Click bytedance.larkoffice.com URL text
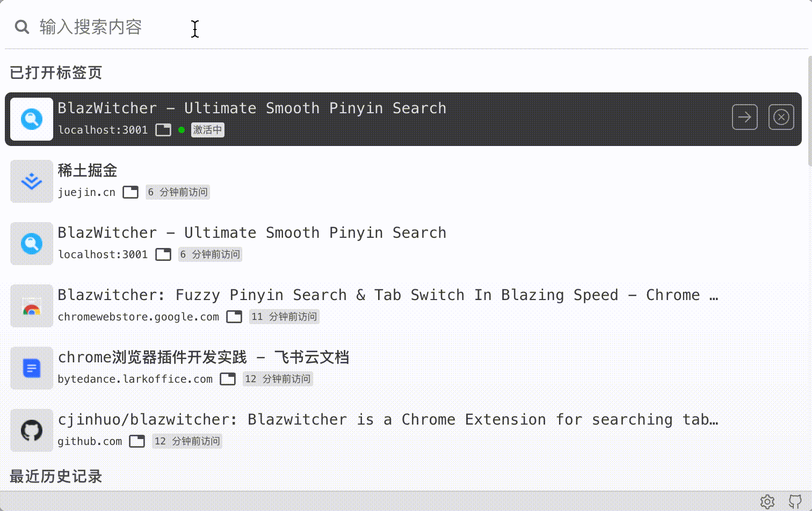This screenshot has height=511, width=812. 135,379
